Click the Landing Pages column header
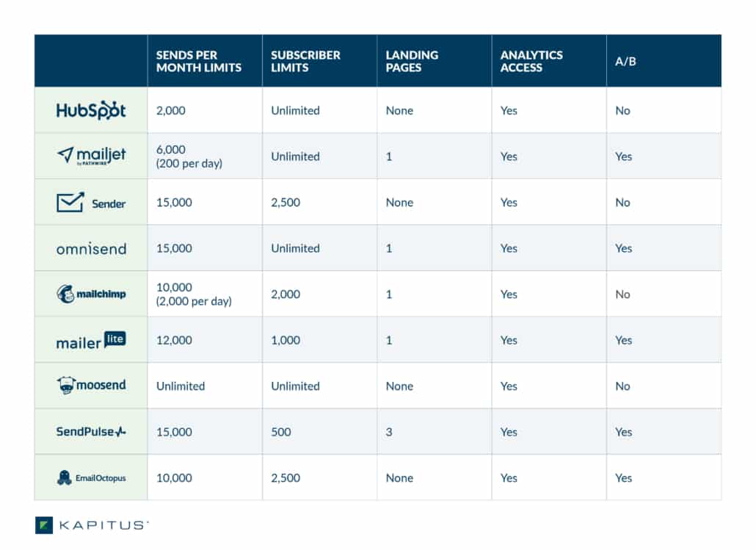The image size is (756, 550). coord(412,61)
